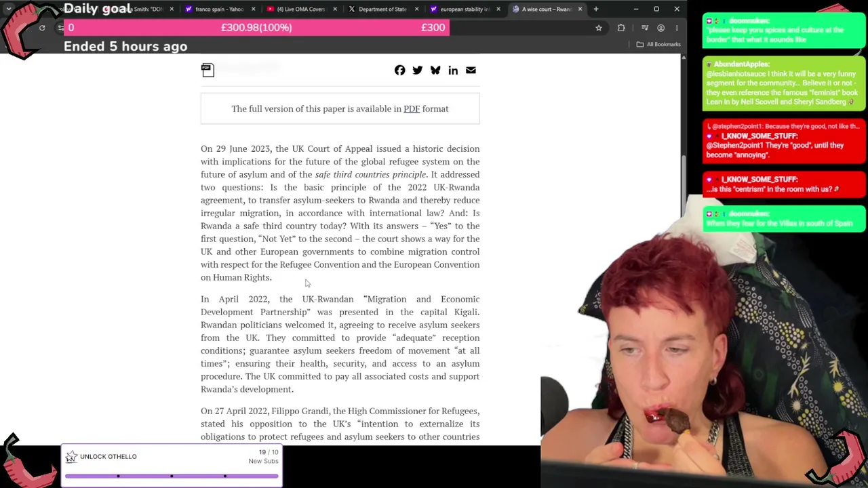This screenshot has height=488, width=868.
Task: Open the Chrome three-dot menu
Action: click(x=676, y=28)
